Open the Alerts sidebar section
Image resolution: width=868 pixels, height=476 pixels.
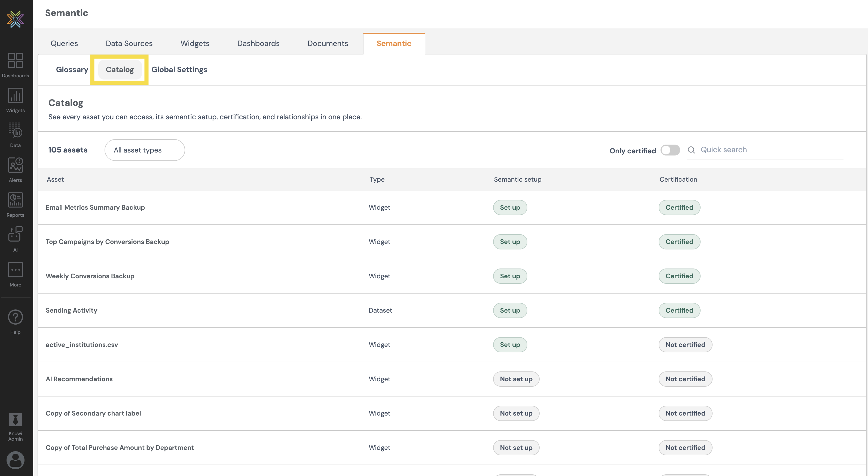(16, 170)
